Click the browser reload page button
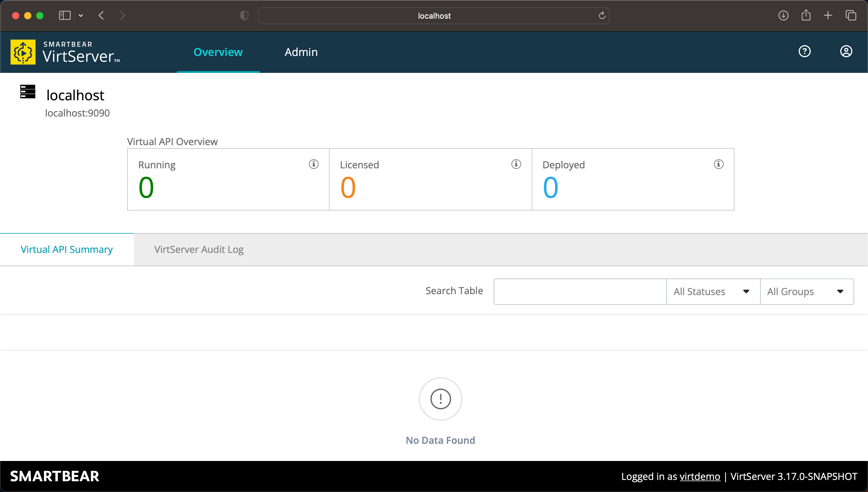Screen dimensions: 868x492 [x=602, y=15]
